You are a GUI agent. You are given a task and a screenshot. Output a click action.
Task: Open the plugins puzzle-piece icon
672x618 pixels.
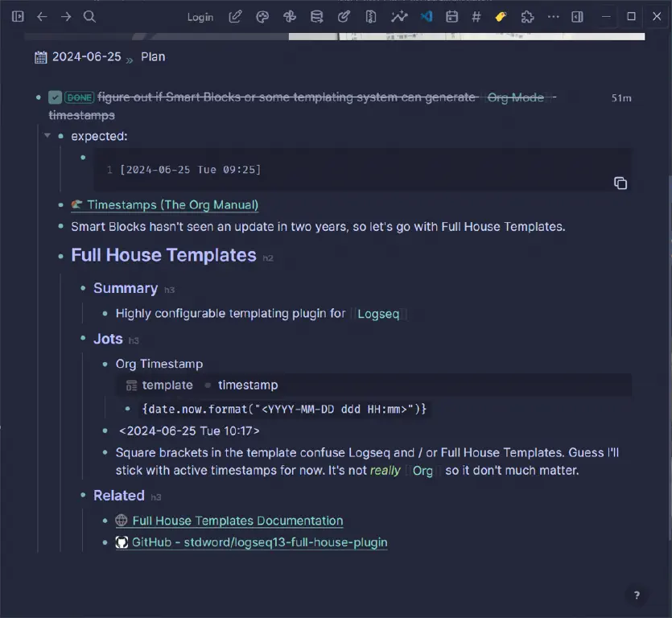527,17
